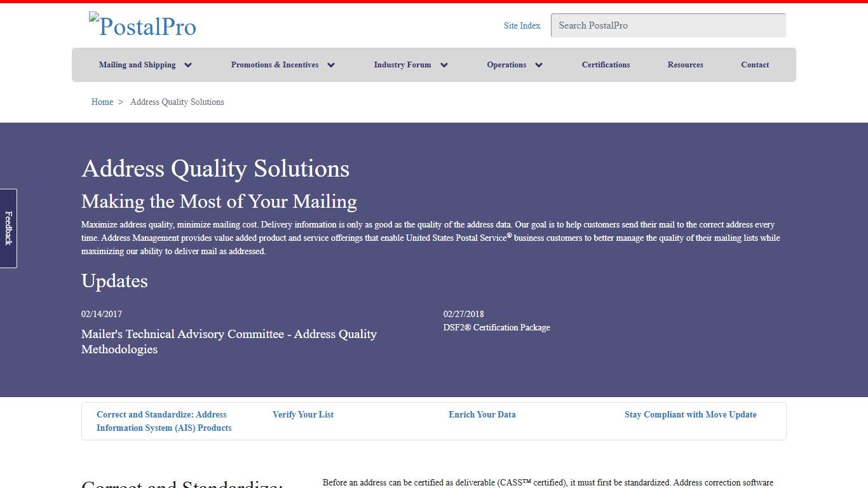
Task: Open Mailer's Technical Advisory Committee - Address Quality Methodologies
Action: (x=229, y=341)
